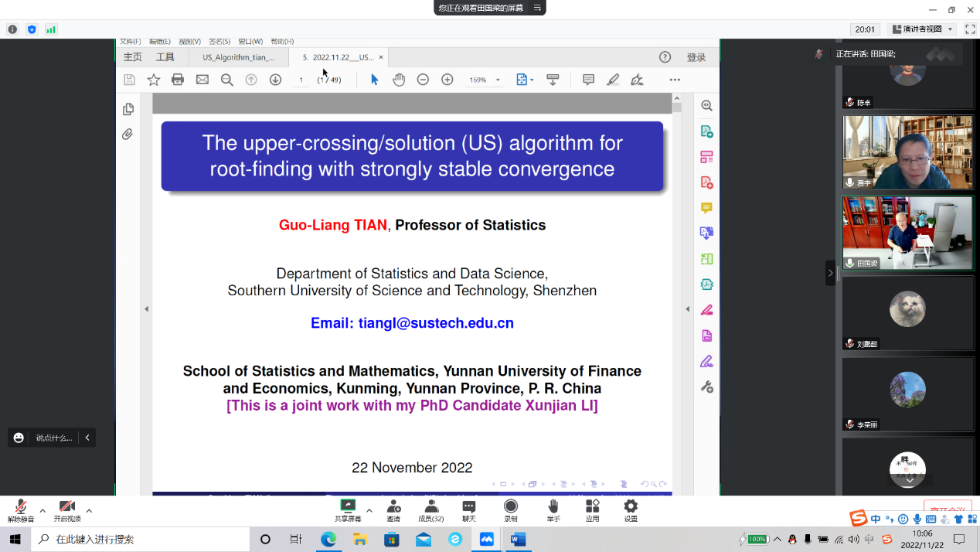
Task: Switch to the 主页 home tab
Action: [133, 57]
